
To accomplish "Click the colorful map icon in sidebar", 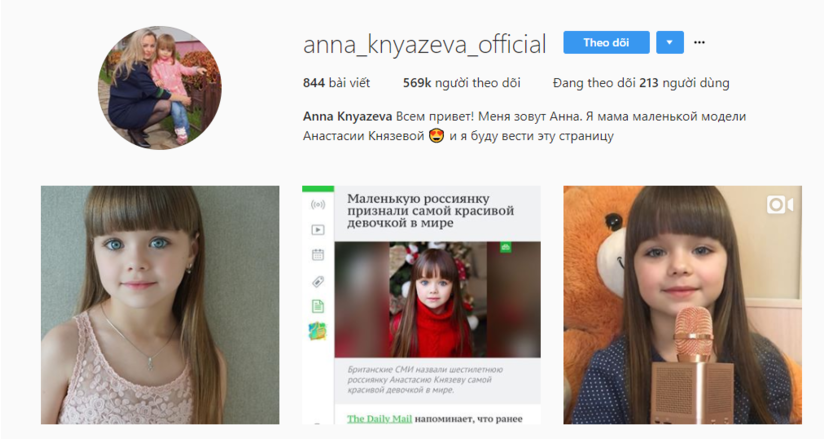I will (317, 331).
